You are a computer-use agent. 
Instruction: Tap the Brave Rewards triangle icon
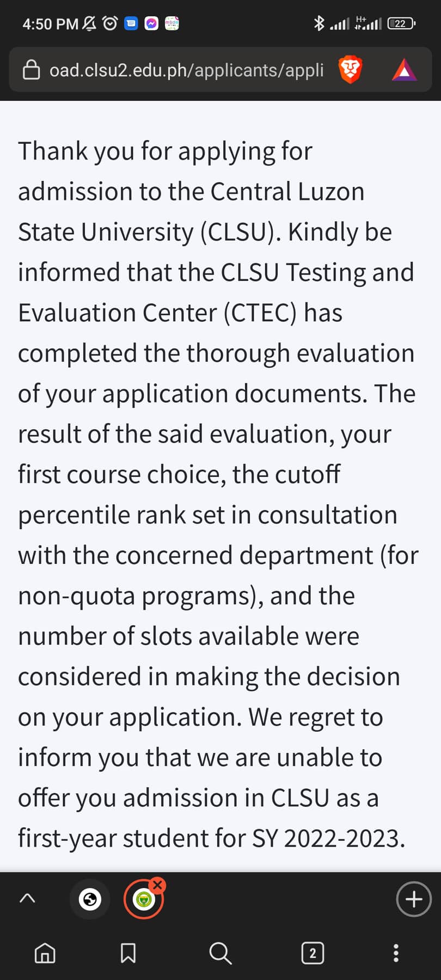404,70
